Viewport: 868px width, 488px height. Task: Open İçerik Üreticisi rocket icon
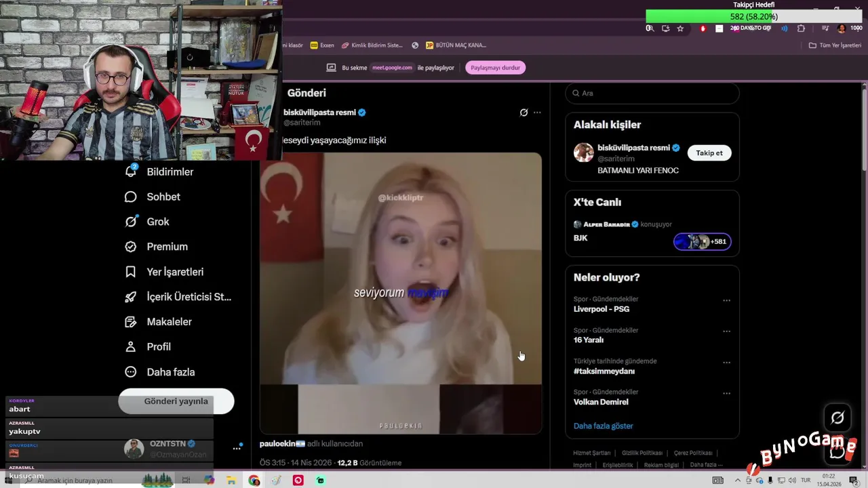click(131, 297)
